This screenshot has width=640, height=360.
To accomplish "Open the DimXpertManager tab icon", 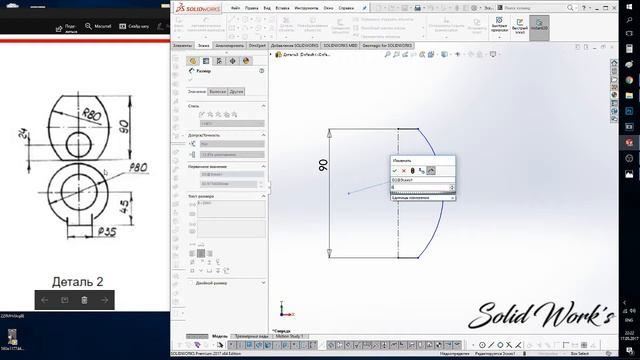I will 233,61.
